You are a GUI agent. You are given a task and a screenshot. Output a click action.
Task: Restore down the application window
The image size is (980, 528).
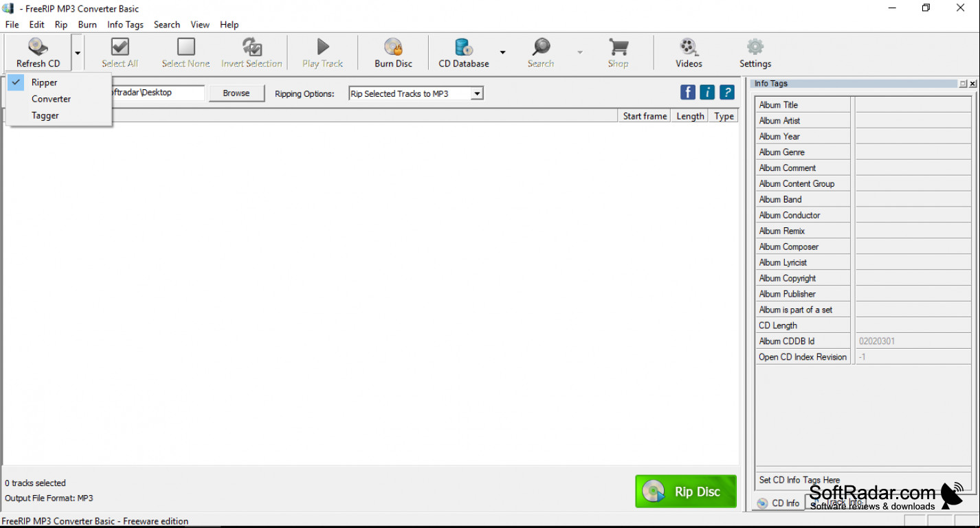coord(926,8)
